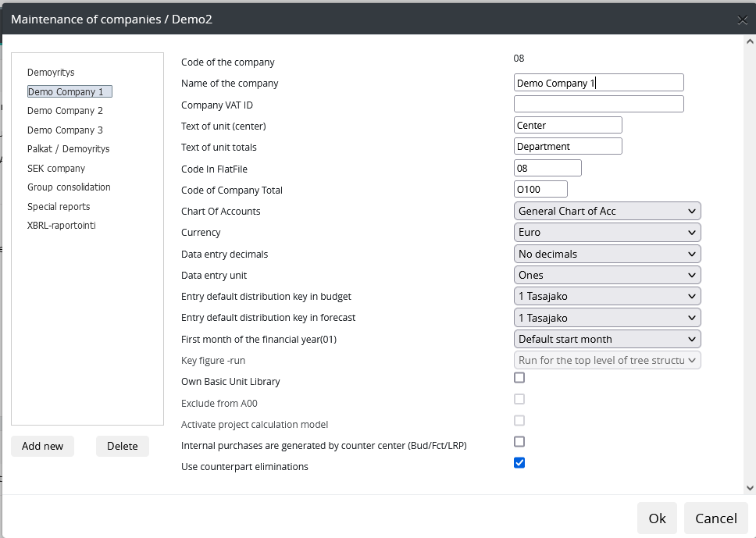Click Cancel to discard changes
The height and width of the screenshot is (538, 756).
(x=716, y=518)
